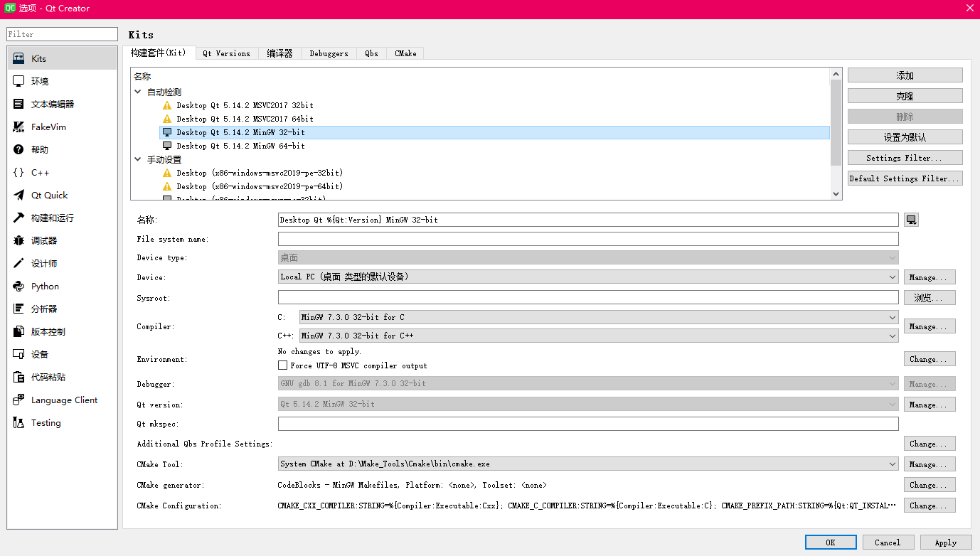Viewport: 980px width, 556px height.
Task: Click the OK button
Action: point(831,542)
